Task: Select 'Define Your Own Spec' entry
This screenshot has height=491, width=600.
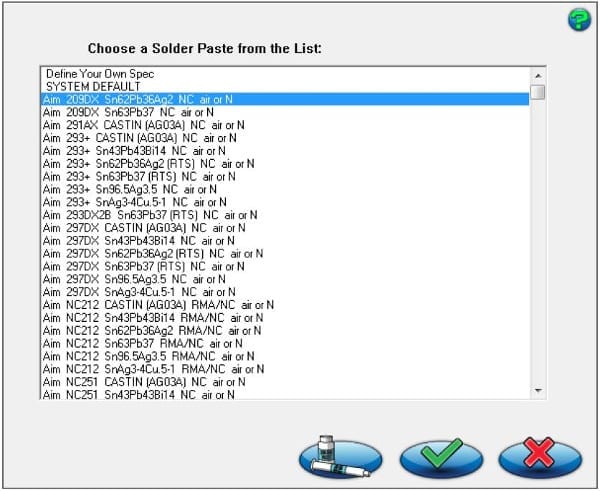Action: pos(285,73)
